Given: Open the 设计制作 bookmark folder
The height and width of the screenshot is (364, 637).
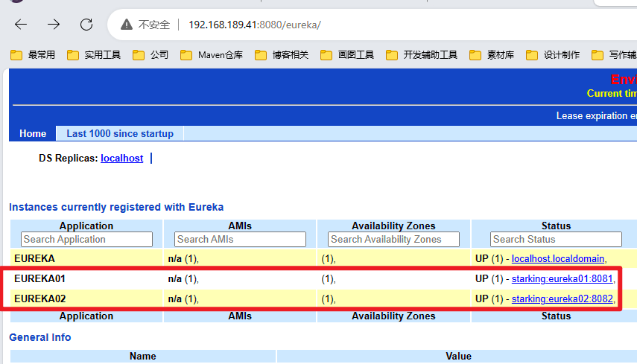Looking at the screenshot, I should pos(553,55).
